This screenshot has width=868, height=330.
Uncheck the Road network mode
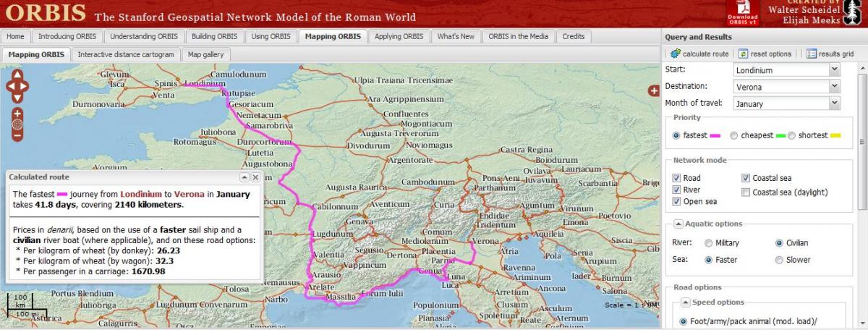click(676, 178)
